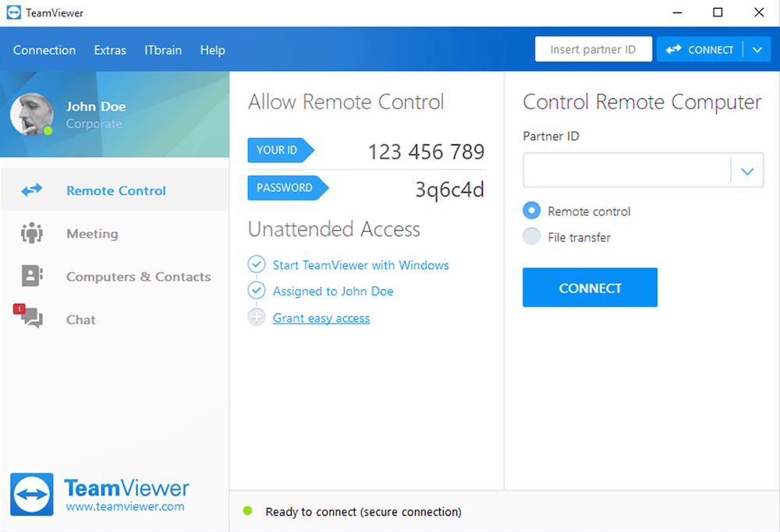Viewport: 780px width, 532px height.
Task: Click the TeamViewer logo at bottom left
Action: pos(32,495)
